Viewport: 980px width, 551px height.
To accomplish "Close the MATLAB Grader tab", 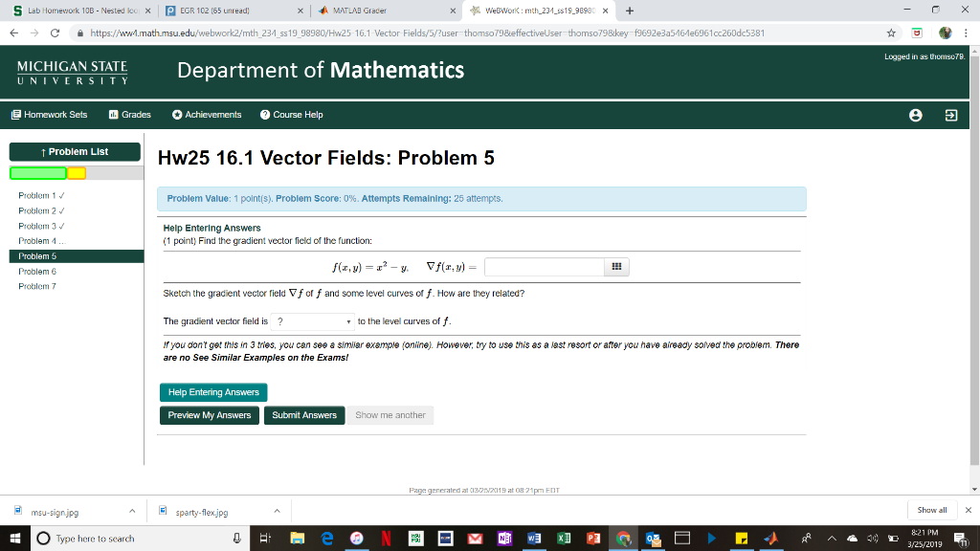I will point(453,11).
